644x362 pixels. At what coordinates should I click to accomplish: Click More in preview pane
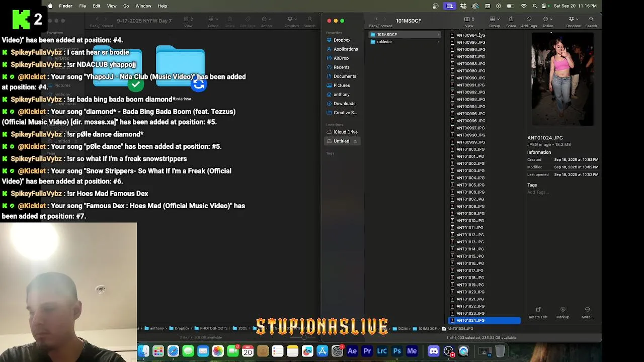pyautogui.click(x=587, y=312)
